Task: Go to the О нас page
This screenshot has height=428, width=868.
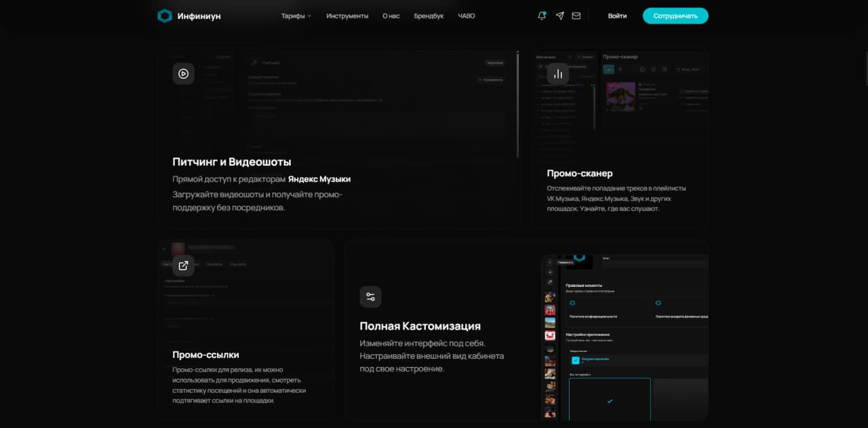Action: point(391,16)
